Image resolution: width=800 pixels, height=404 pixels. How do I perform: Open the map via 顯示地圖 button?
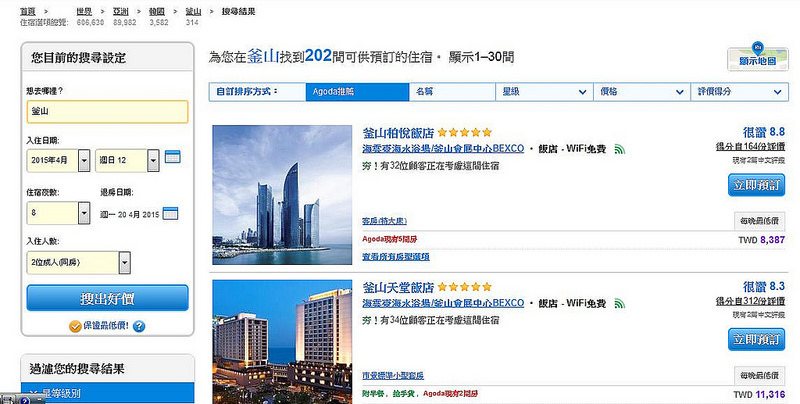click(758, 57)
